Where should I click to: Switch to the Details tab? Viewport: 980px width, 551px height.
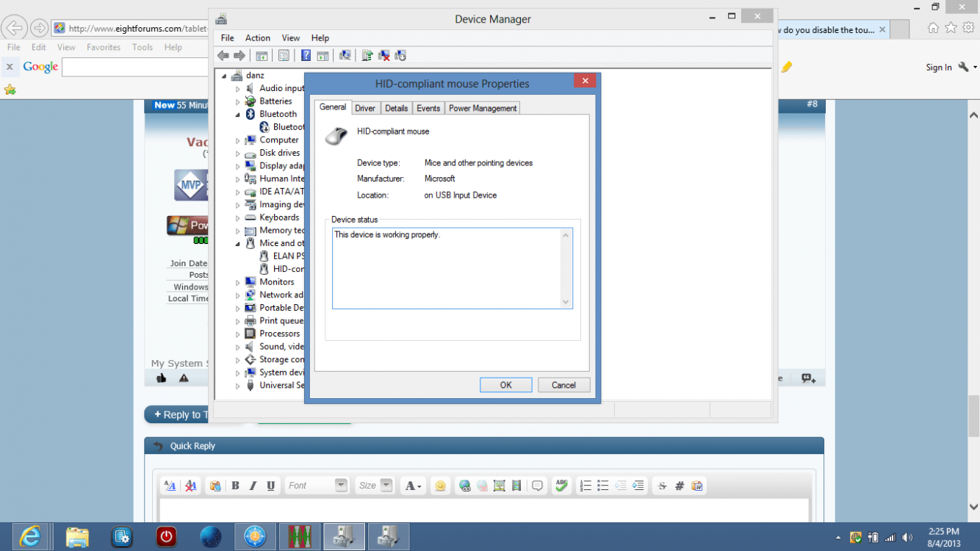tap(396, 108)
